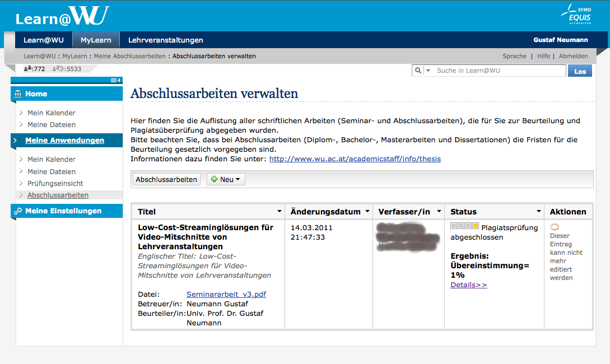
Task: Click the date 14.03.2011 cell
Action: pos(311,232)
